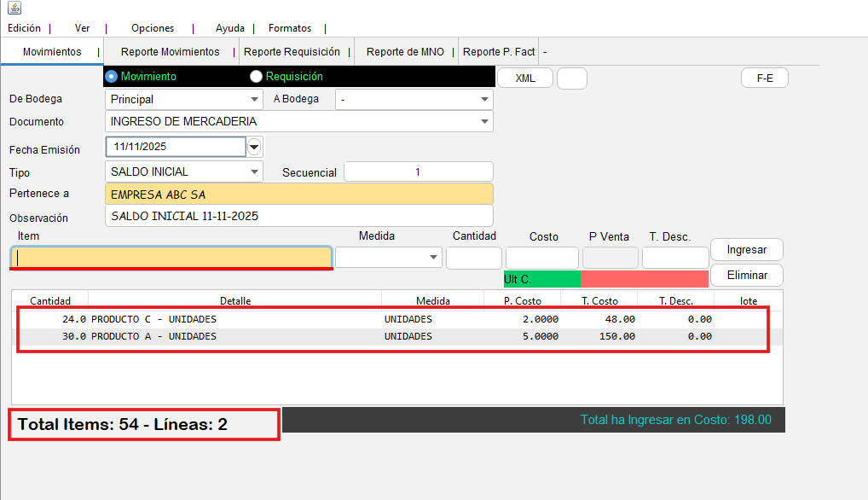
Task: Switch to Reporte Movimientos tab
Action: point(170,52)
